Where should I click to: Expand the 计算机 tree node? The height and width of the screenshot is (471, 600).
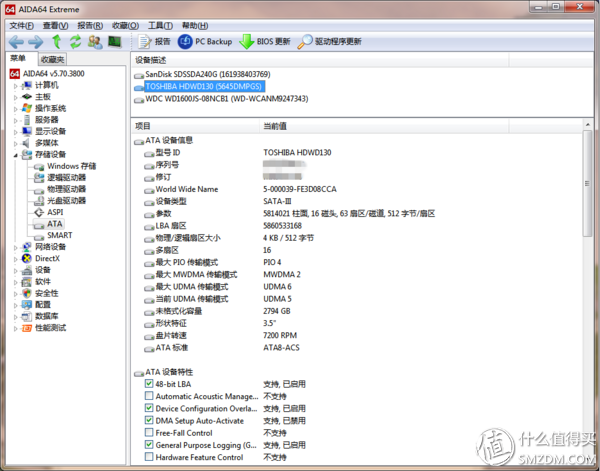[16, 86]
